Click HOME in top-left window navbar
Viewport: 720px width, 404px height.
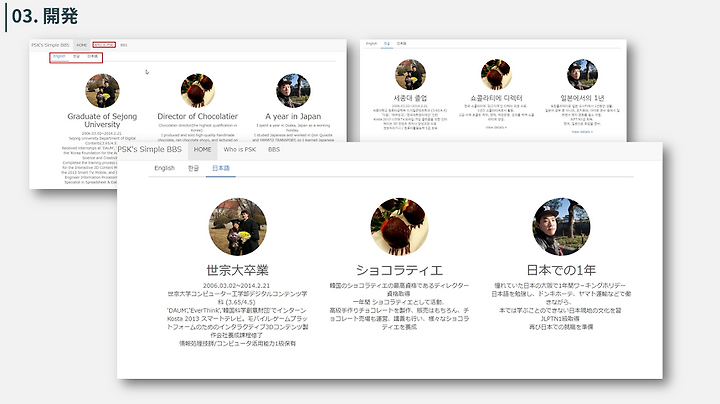coord(82,45)
